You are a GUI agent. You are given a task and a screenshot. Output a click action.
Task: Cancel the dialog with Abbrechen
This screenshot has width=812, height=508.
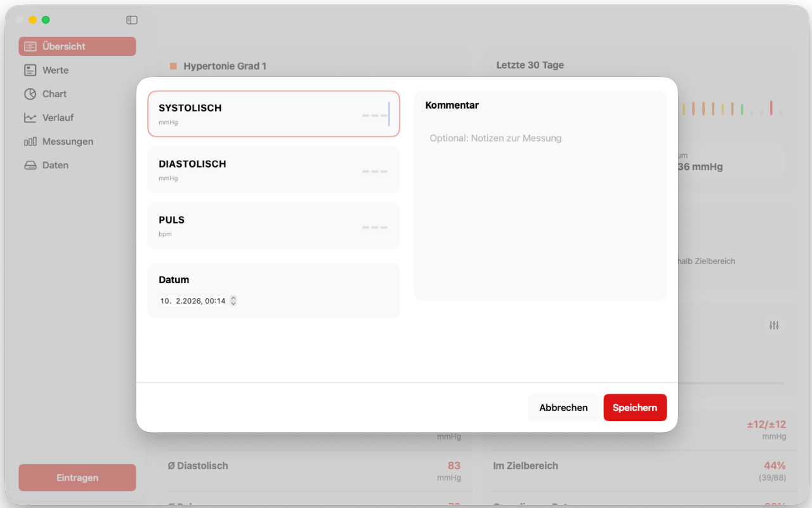(x=563, y=408)
